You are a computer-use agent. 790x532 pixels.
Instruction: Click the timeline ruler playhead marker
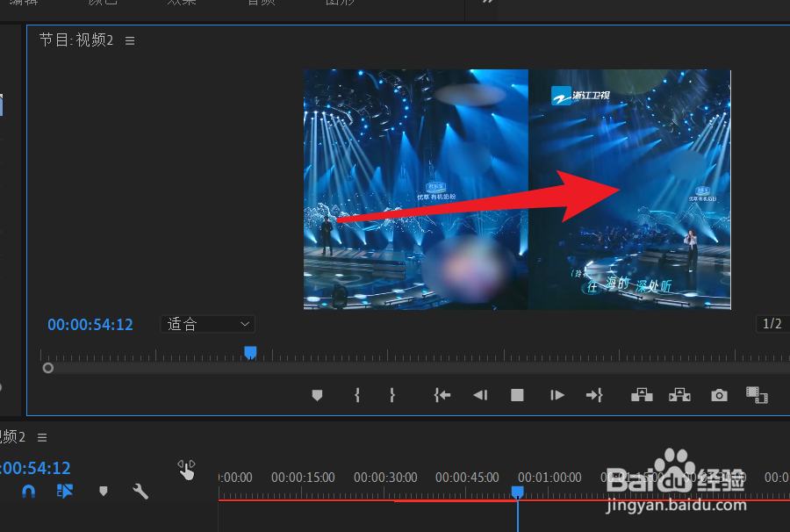pyautogui.click(x=517, y=492)
